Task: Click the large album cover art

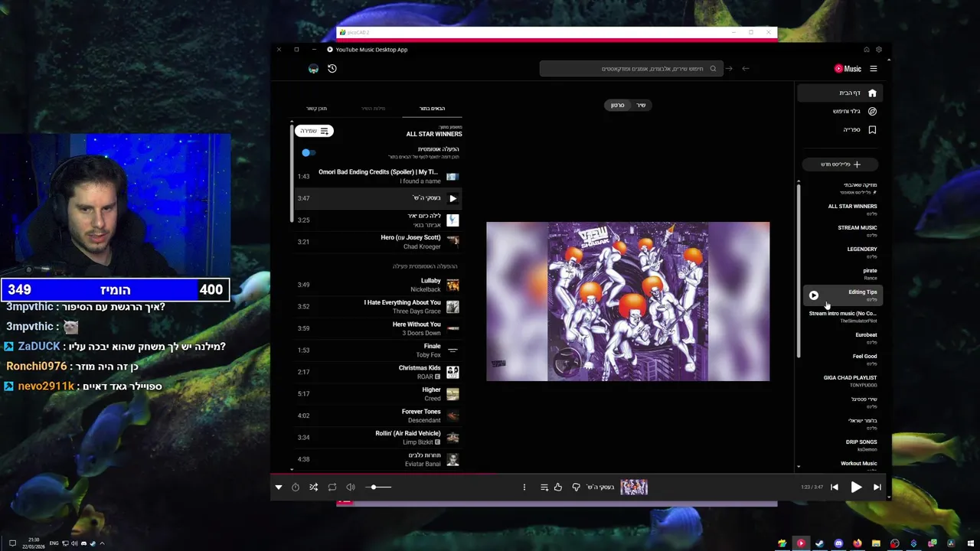Action: pos(628,302)
